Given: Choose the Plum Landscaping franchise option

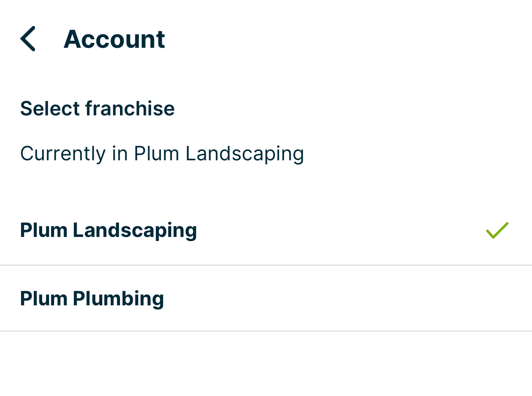Looking at the screenshot, I should tap(108, 230).
